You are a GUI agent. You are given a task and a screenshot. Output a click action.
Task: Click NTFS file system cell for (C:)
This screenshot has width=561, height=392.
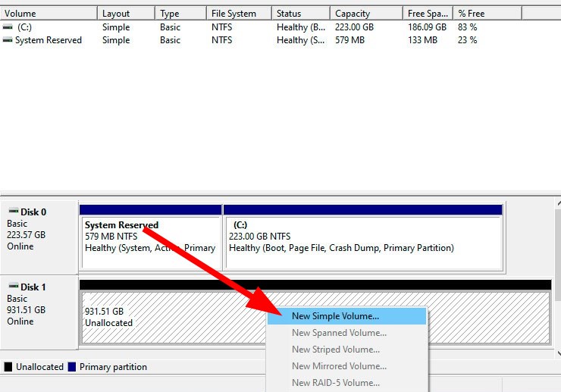coord(221,27)
